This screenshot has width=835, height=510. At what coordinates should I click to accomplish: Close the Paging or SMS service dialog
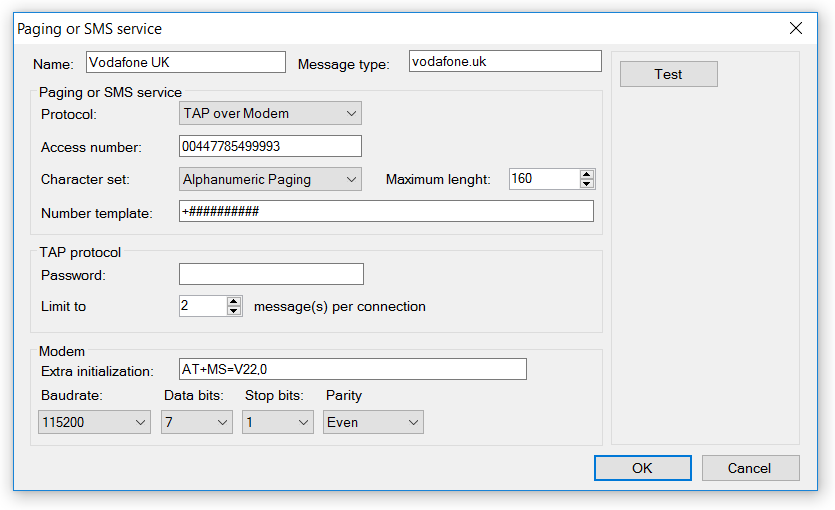click(x=796, y=28)
